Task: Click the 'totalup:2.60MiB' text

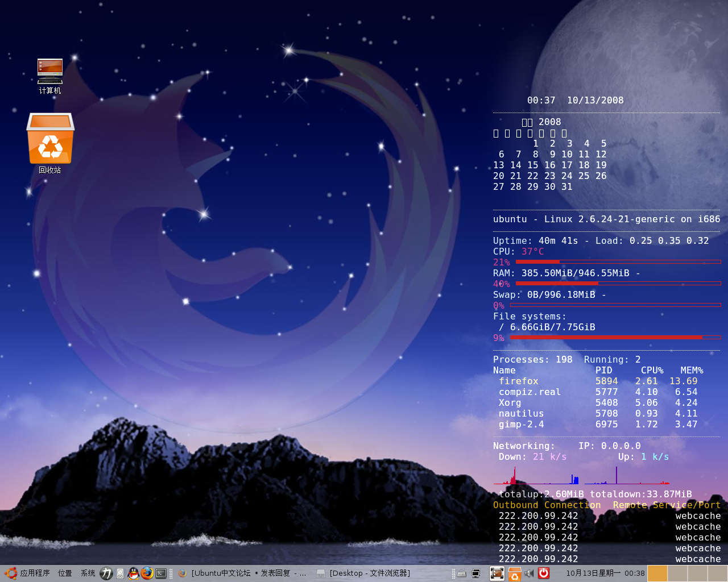Action: pyautogui.click(x=541, y=494)
